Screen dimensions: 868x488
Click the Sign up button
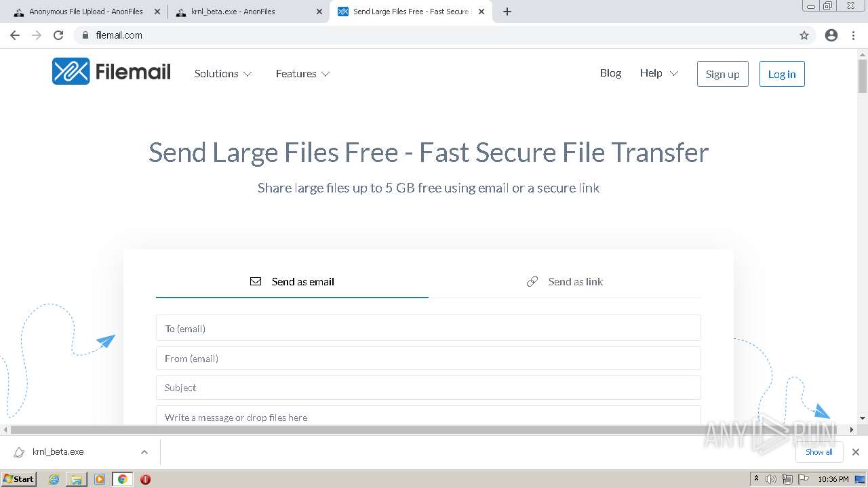[723, 74]
